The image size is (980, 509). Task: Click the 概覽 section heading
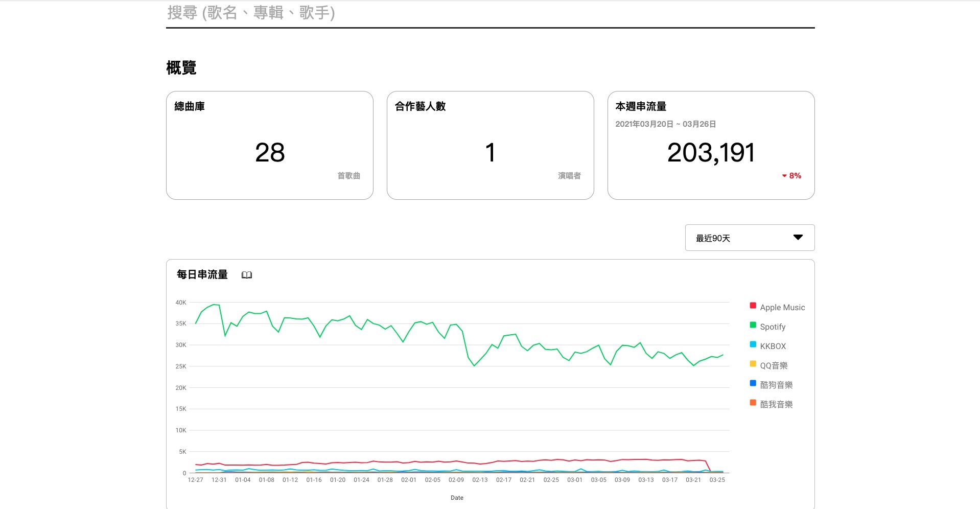pyautogui.click(x=181, y=67)
